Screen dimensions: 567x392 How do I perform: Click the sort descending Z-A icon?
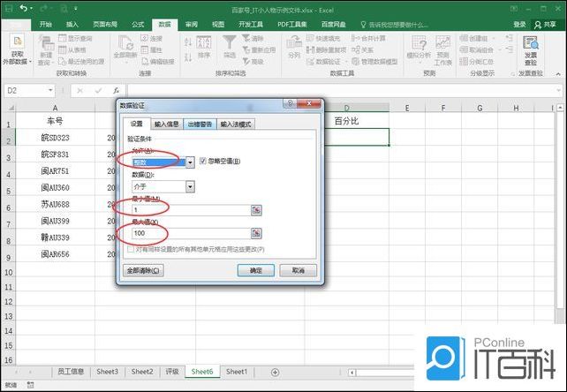pyautogui.click(x=188, y=57)
